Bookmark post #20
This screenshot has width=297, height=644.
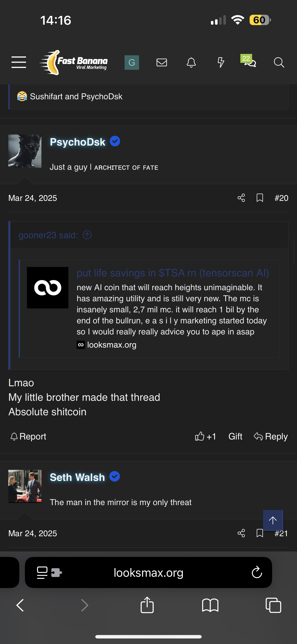(260, 198)
